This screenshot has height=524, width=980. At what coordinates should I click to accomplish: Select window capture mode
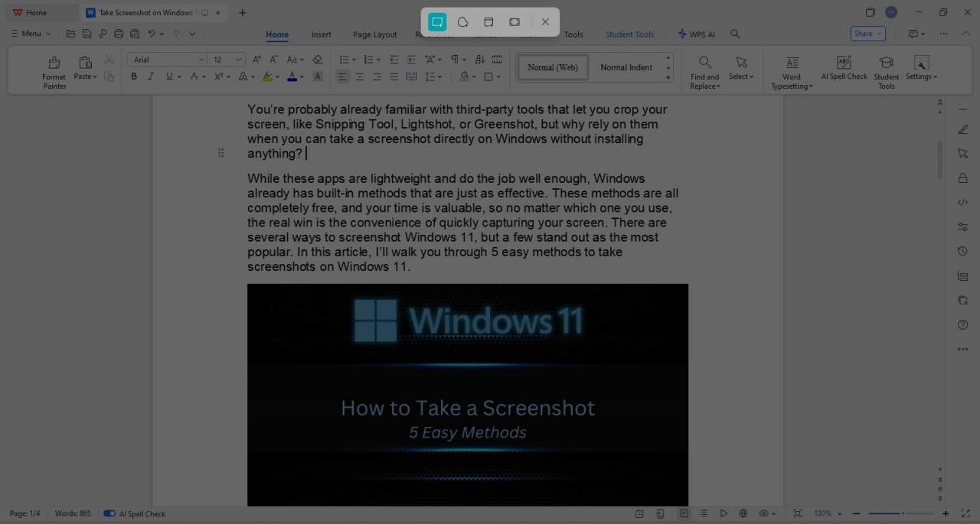click(x=488, y=21)
